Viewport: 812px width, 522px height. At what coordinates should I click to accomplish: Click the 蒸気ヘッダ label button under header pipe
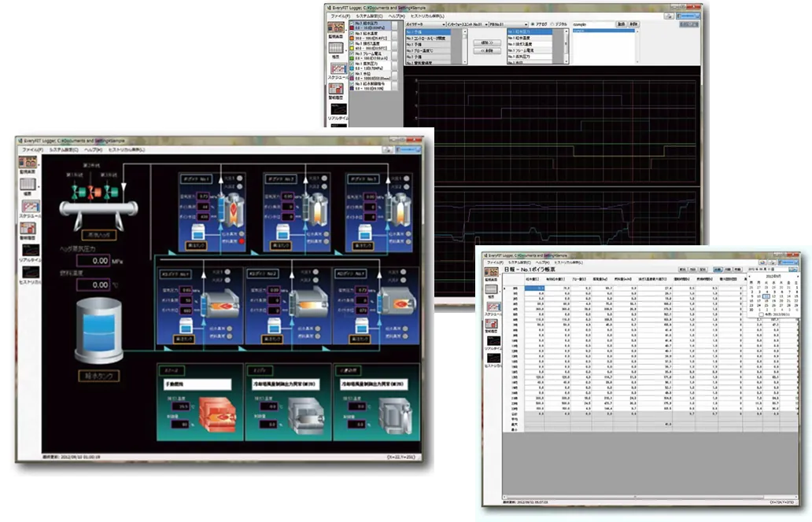99,235
